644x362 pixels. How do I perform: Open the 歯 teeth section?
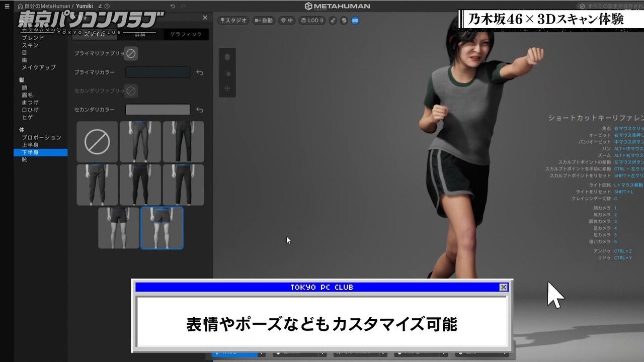tap(25, 60)
